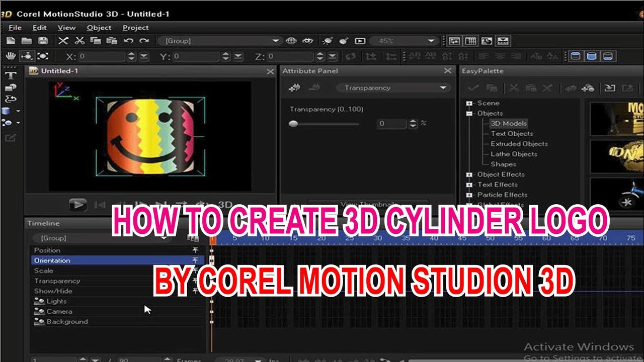Select Lathe Objects in EasyPalette tree
The image size is (644, 362).
click(x=514, y=154)
